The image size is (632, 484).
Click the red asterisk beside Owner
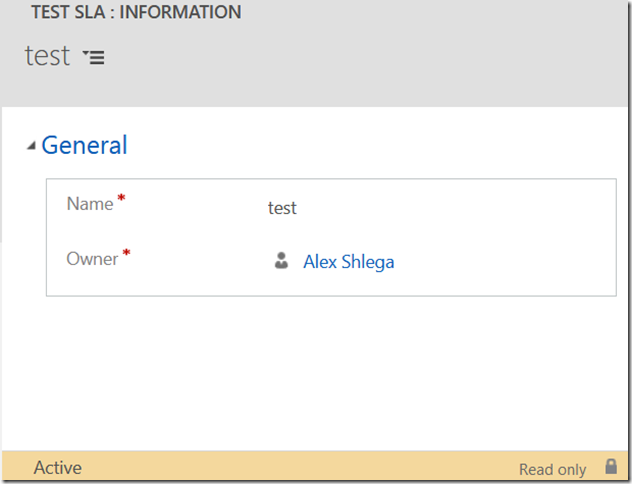coord(127,253)
